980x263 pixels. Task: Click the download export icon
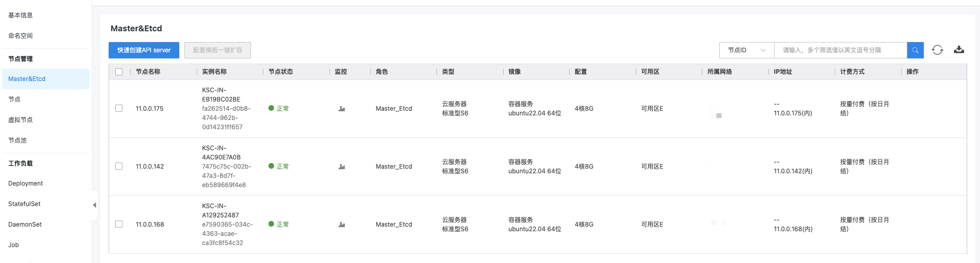tap(959, 50)
